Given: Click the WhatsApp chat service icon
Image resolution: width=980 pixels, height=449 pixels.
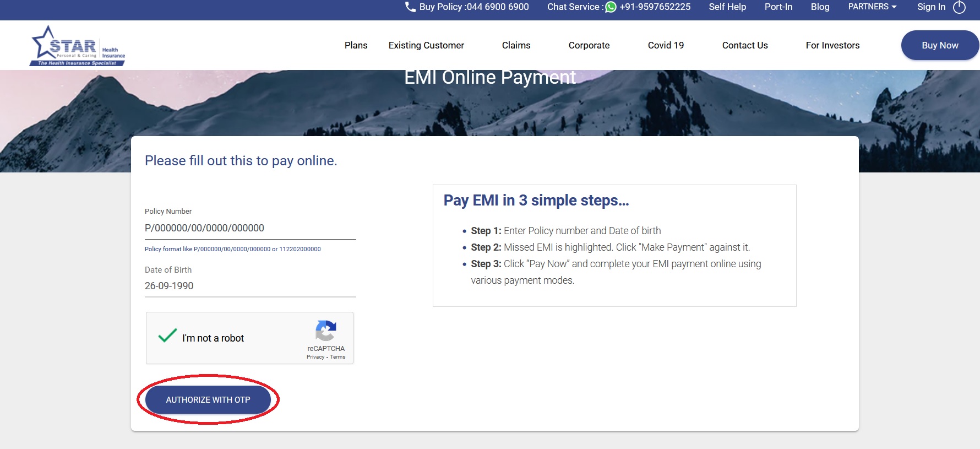Looking at the screenshot, I should (x=611, y=7).
